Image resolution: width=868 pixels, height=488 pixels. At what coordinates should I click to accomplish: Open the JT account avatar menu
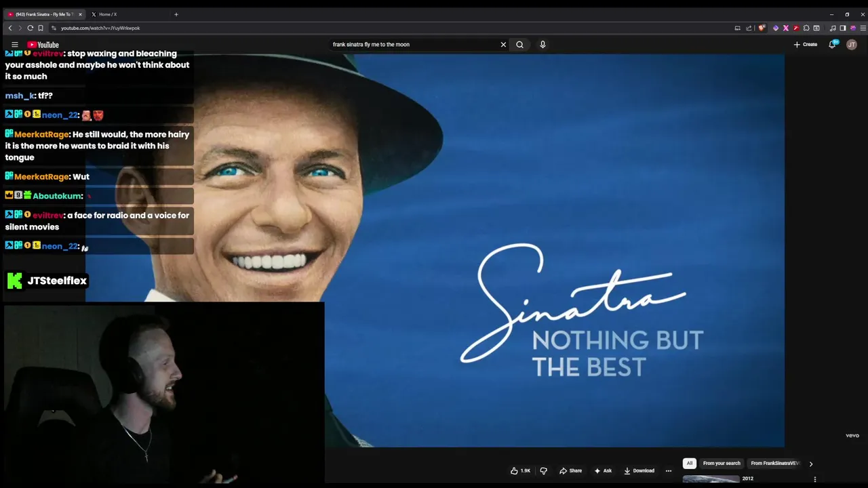point(852,45)
